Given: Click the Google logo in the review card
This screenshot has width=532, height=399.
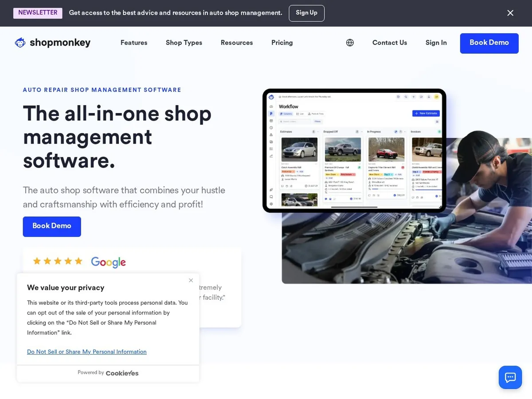Looking at the screenshot, I should pyautogui.click(x=109, y=262).
